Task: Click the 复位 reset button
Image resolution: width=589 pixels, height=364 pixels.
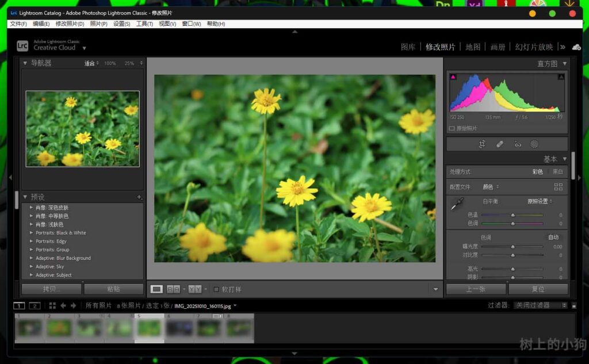Action: pyautogui.click(x=538, y=289)
